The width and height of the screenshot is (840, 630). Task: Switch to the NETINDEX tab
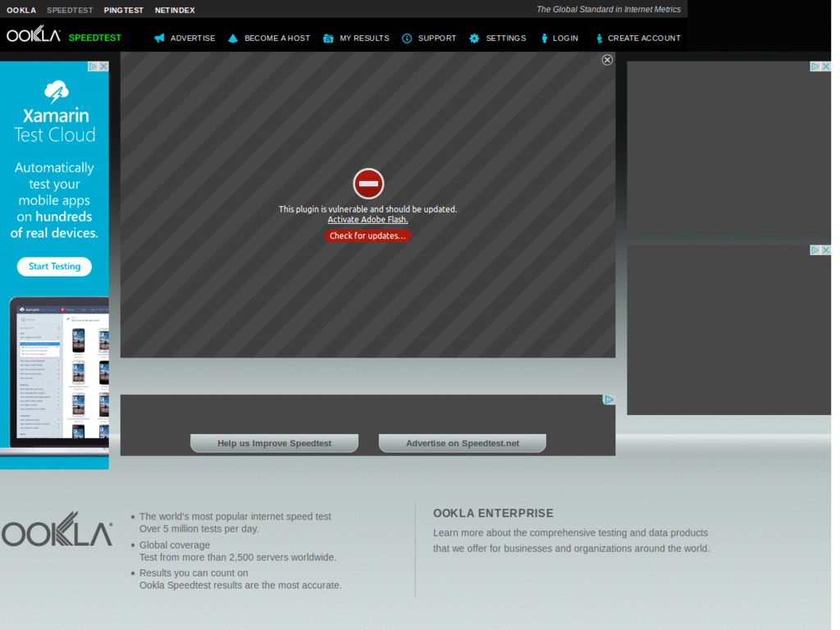tap(175, 10)
